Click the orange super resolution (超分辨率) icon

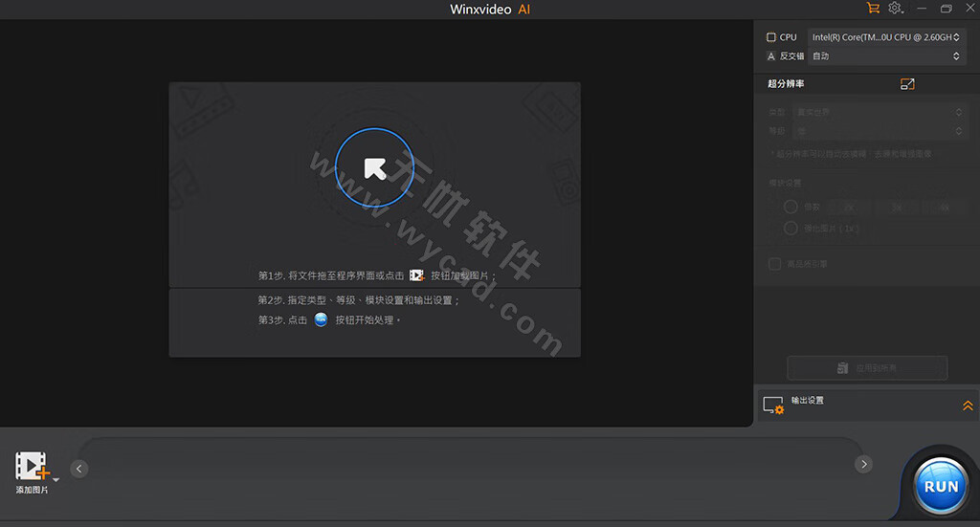[x=907, y=84]
